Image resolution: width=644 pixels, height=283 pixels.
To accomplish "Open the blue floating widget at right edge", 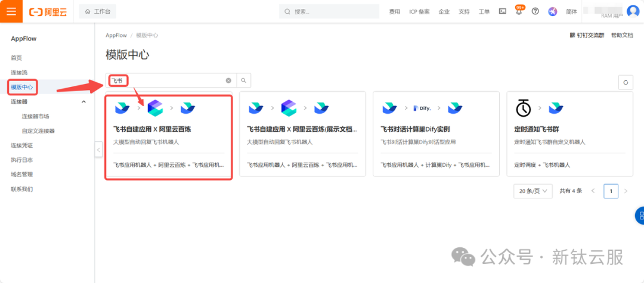I will click(639, 216).
